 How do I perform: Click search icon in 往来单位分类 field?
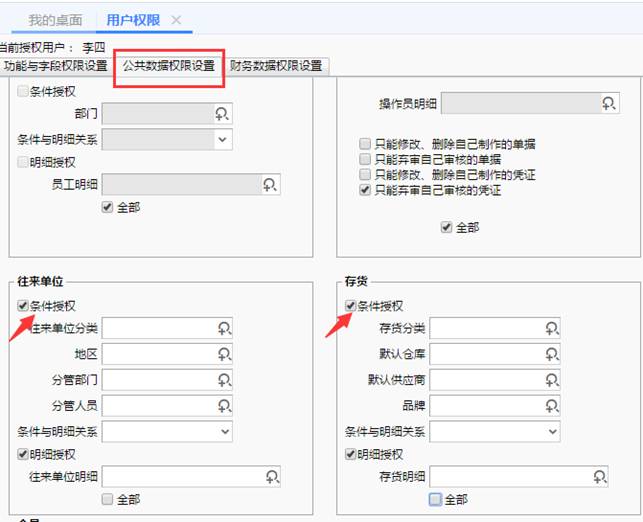click(223, 328)
